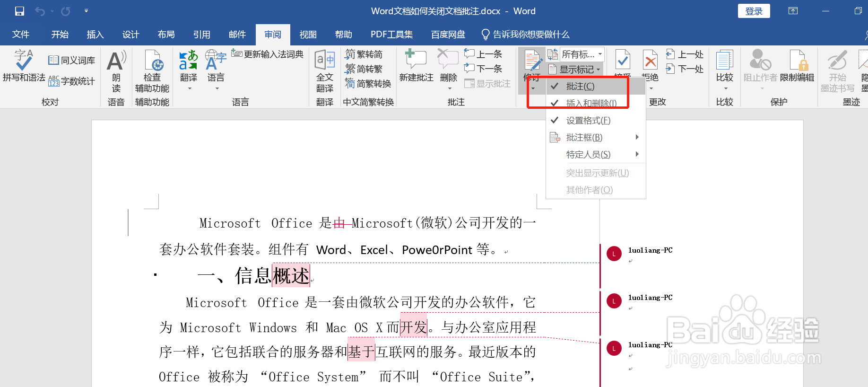Launch 检查辅助功能 accessibility checker

pyautogui.click(x=152, y=71)
